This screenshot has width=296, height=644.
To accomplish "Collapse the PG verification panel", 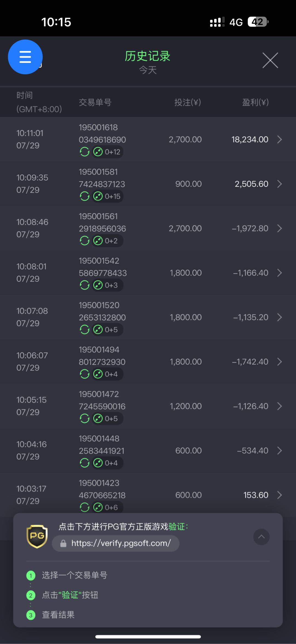I will coord(261,537).
